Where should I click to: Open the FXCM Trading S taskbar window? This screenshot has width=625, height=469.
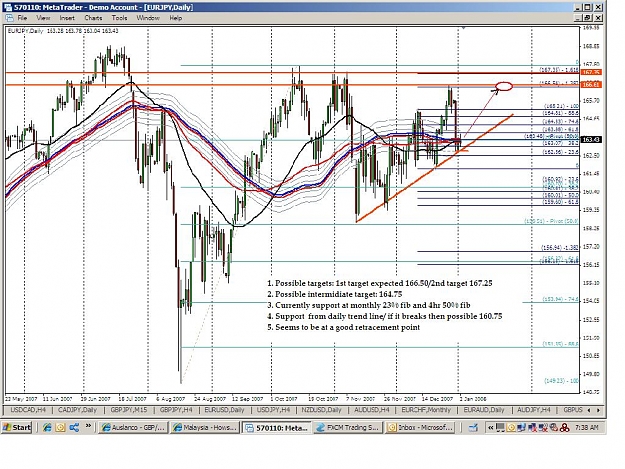[x=347, y=428]
